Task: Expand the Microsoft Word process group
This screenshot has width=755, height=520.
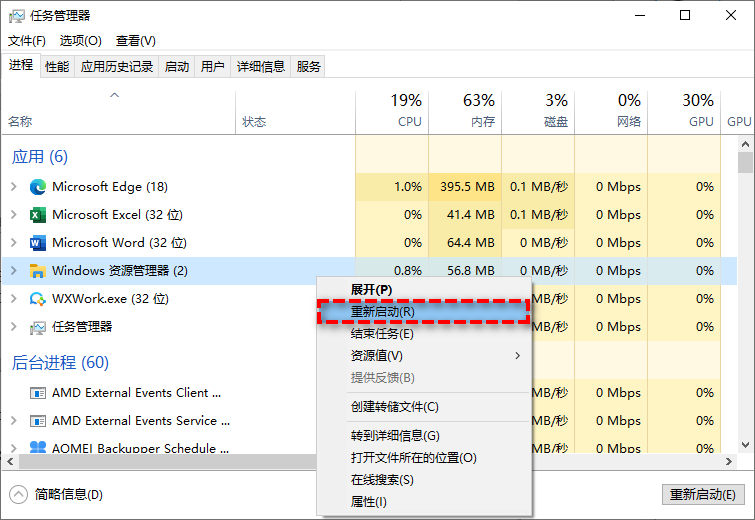Action: pos(14,243)
